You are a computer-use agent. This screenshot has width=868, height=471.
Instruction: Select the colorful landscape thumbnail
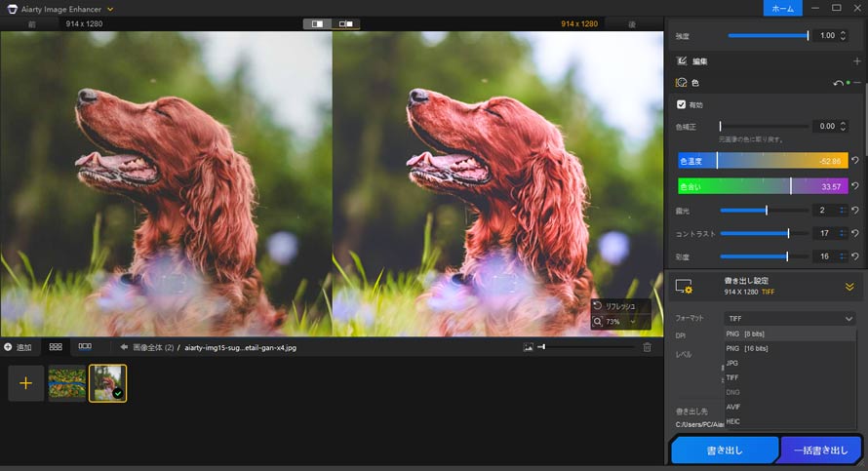click(67, 383)
